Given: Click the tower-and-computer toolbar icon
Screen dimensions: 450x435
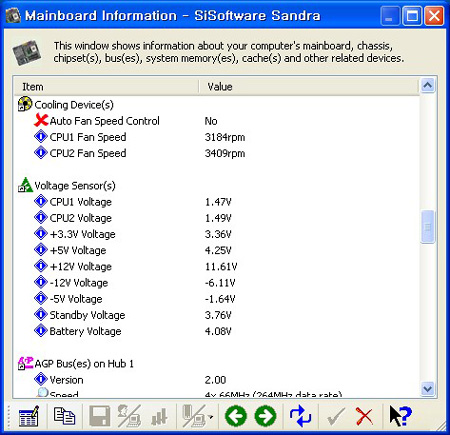Looking at the screenshot, I should (x=194, y=416).
